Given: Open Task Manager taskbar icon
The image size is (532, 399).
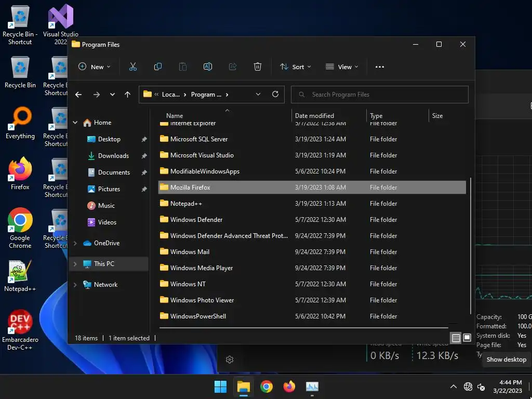Looking at the screenshot, I should click(x=312, y=387).
